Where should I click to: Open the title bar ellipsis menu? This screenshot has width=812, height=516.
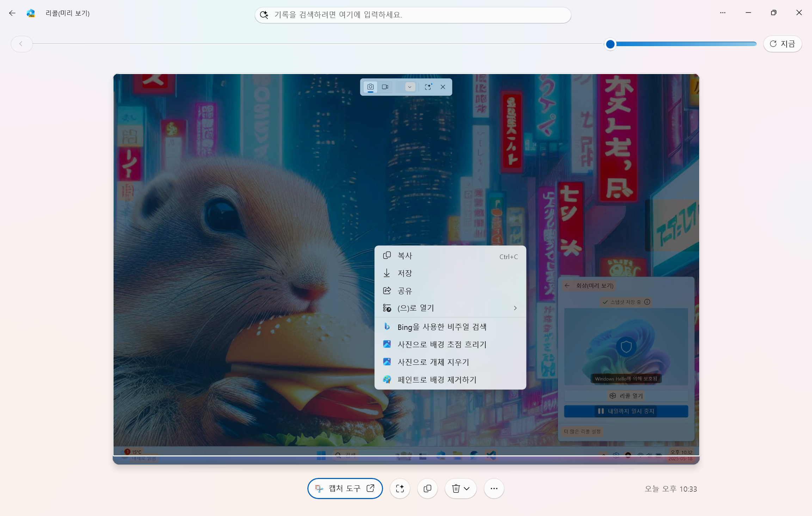[x=723, y=13]
